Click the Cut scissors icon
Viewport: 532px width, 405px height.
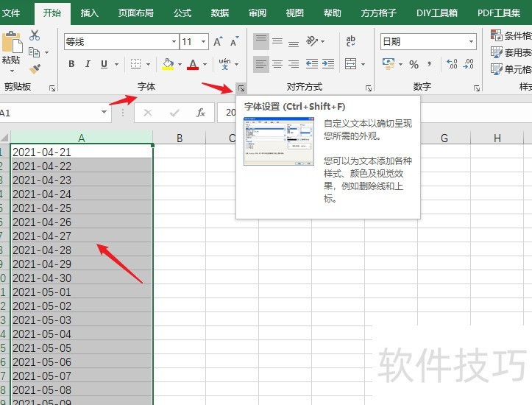coord(35,35)
